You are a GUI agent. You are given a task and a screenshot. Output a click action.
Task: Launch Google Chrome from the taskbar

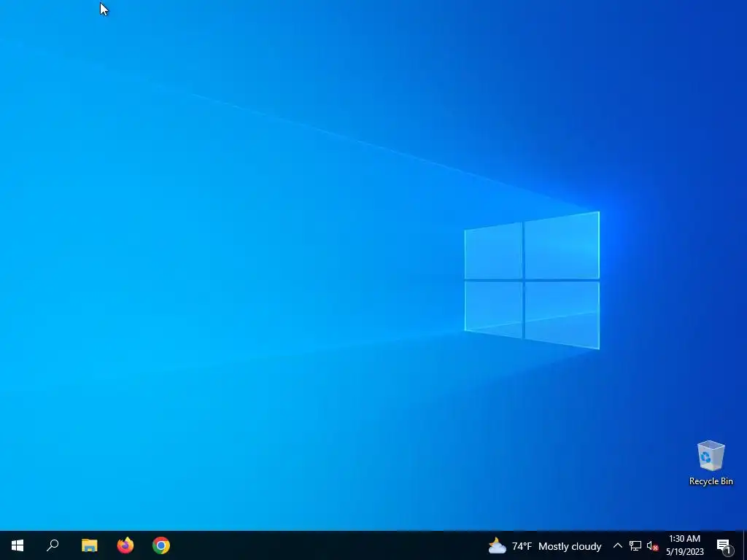(x=161, y=545)
